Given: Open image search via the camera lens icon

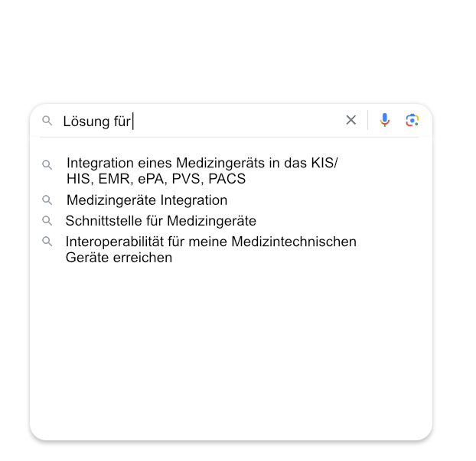Looking at the screenshot, I should [x=412, y=120].
